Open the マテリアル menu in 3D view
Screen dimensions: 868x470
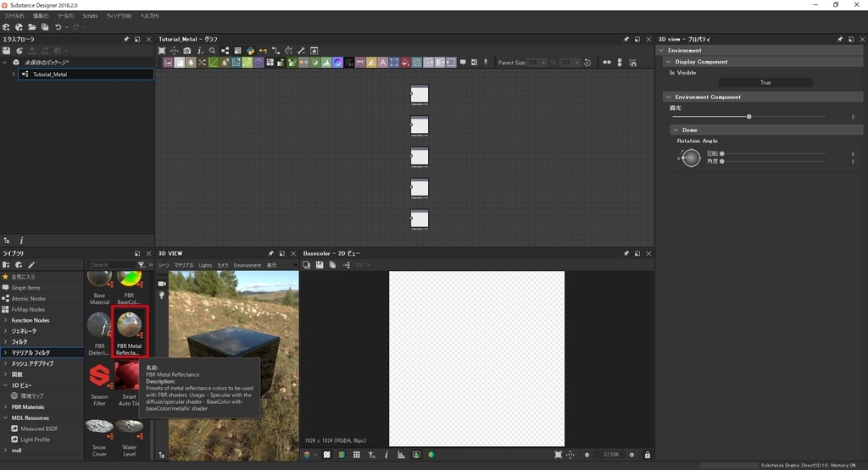click(x=184, y=265)
